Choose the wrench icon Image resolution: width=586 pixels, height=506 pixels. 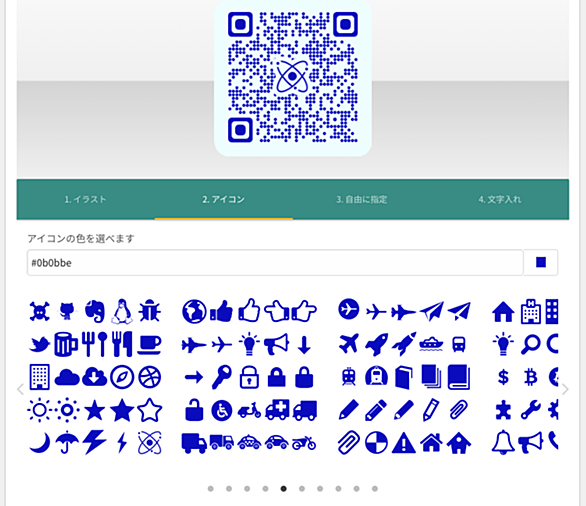(x=531, y=410)
